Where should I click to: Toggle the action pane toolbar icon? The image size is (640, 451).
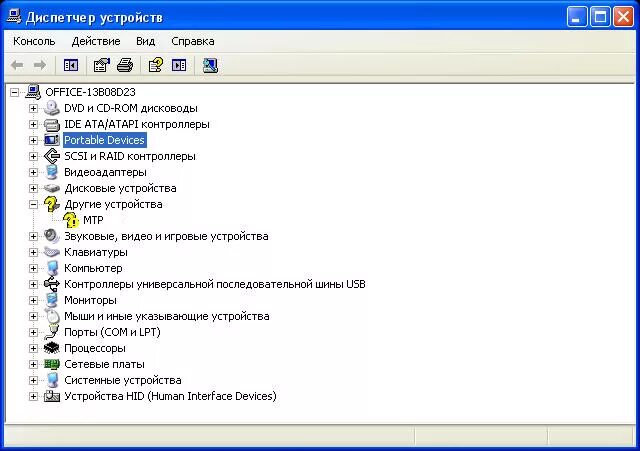(179, 65)
